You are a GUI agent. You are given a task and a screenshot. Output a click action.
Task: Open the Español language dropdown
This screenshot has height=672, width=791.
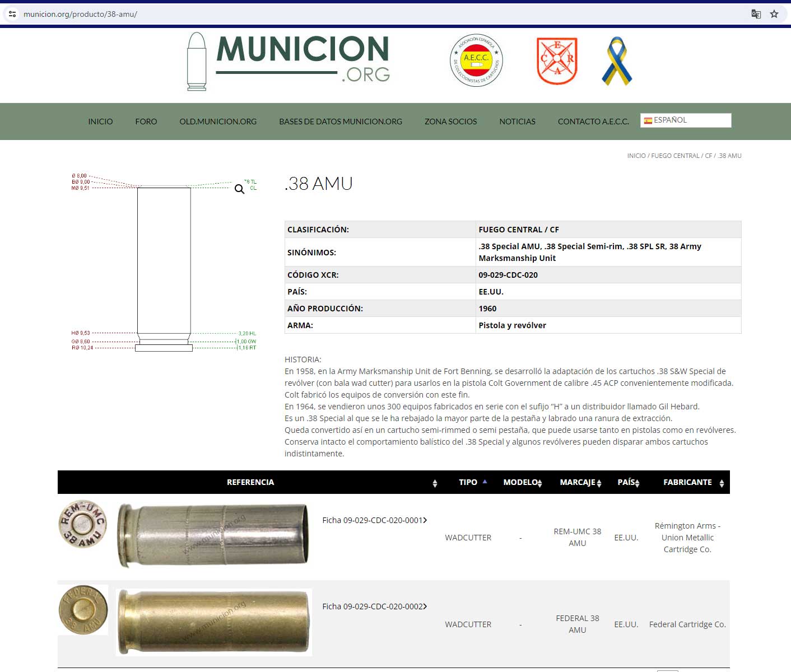coord(686,120)
